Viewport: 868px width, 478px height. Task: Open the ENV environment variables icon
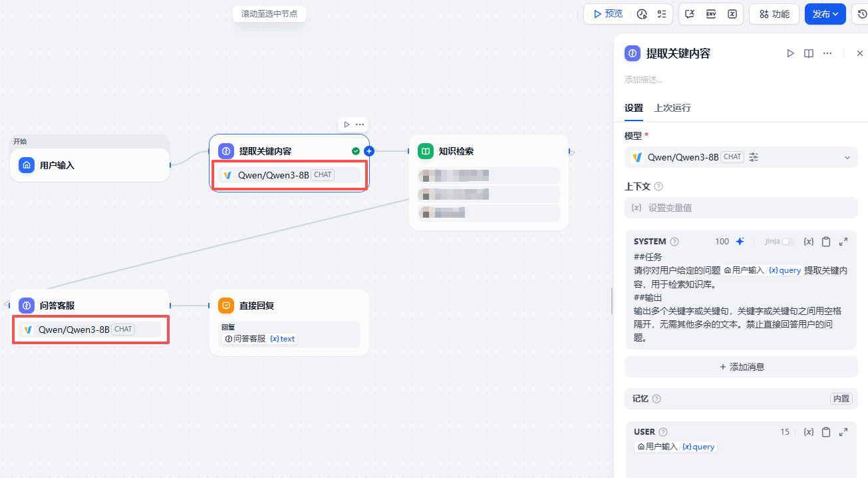click(711, 14)
